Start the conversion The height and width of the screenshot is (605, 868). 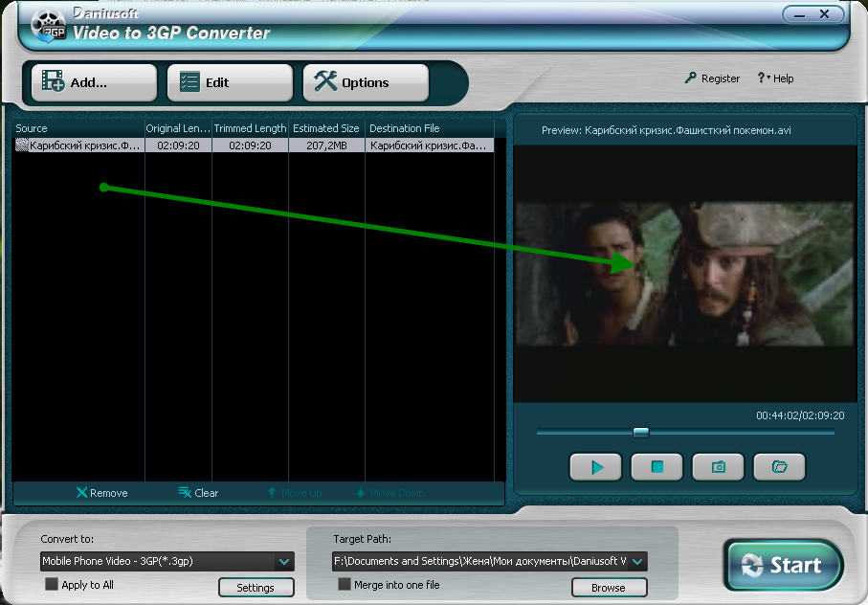[x=783, y=565]
